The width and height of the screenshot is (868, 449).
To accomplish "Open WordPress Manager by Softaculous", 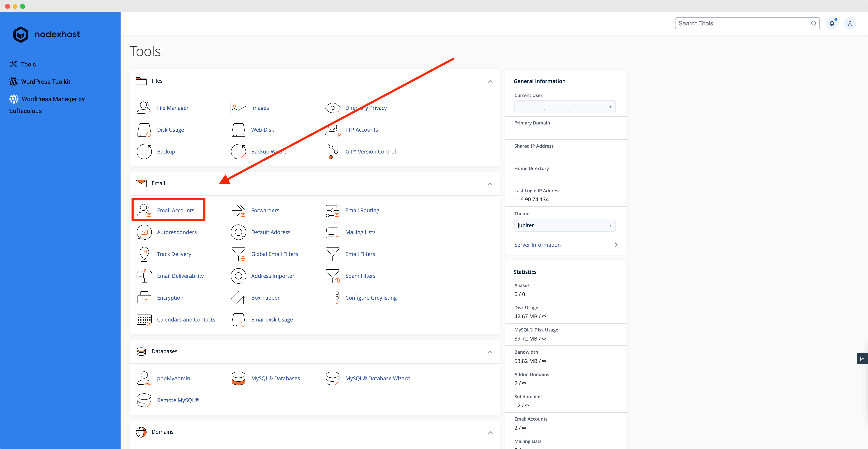I will (x=47, y=105).
